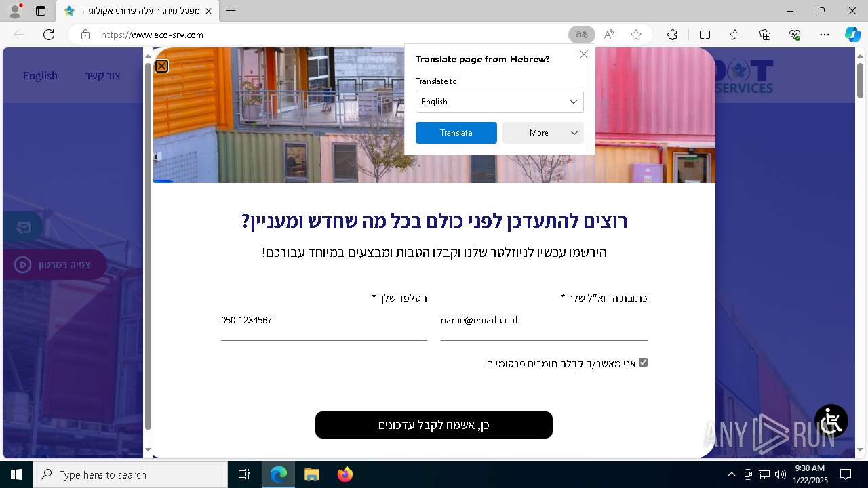Select the eco-srv.com browser tab

(137, 11)
